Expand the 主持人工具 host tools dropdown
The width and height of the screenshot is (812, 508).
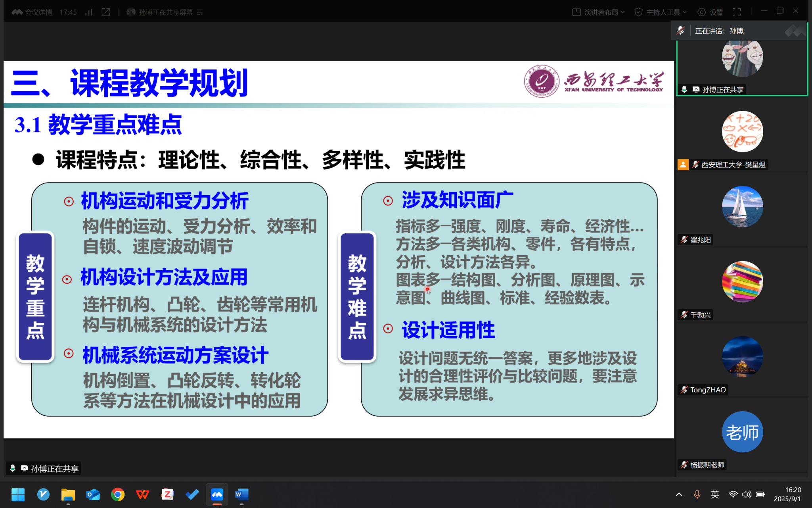click(663, 12)
